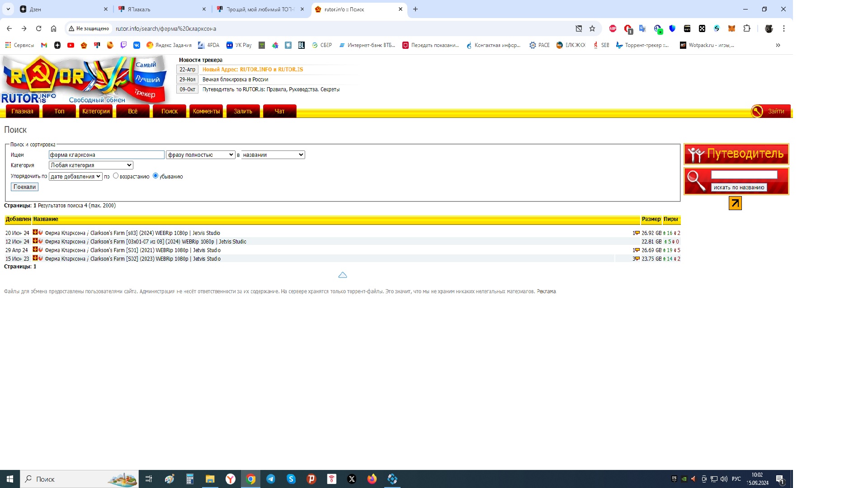
Task: Open the 'Залить' menu item
Action: coord(243,111)
